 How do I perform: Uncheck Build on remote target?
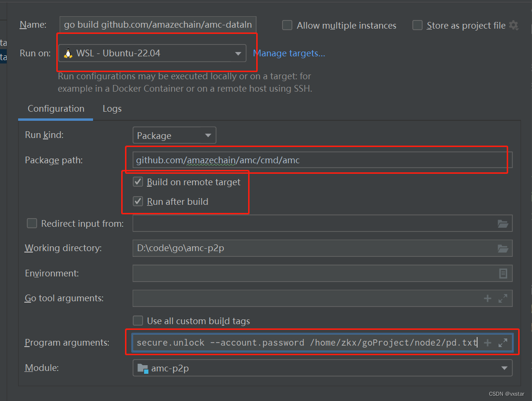138,182
